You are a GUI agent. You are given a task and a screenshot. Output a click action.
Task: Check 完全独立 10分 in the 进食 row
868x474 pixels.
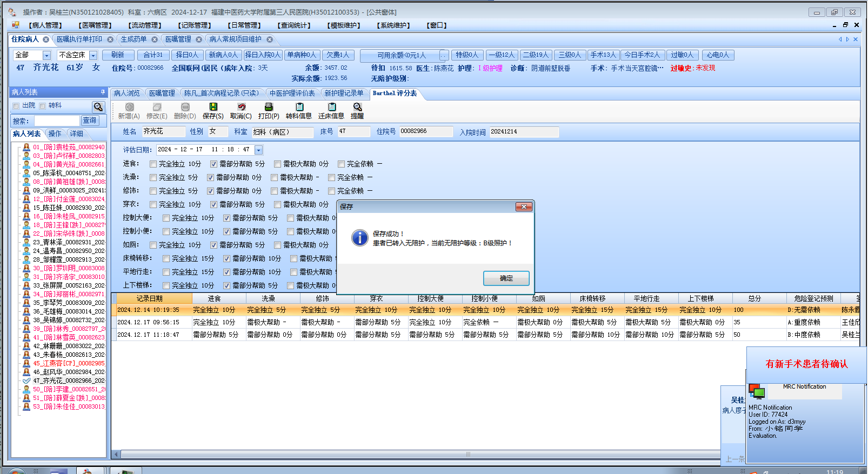pyautogui.click(x=153, y=164)
